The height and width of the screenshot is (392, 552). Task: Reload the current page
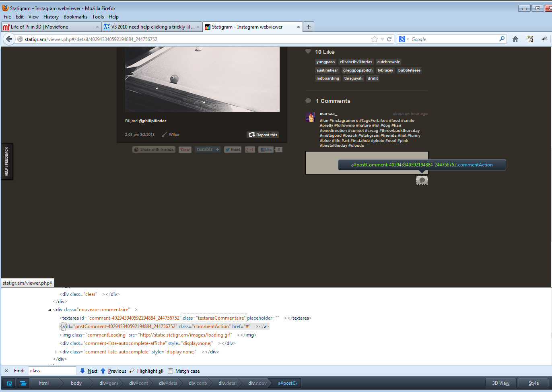click(389, 39)
